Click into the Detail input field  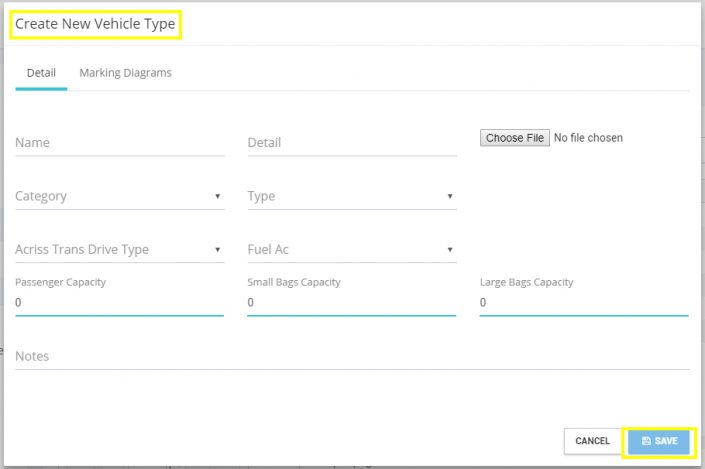coord(351,143)
